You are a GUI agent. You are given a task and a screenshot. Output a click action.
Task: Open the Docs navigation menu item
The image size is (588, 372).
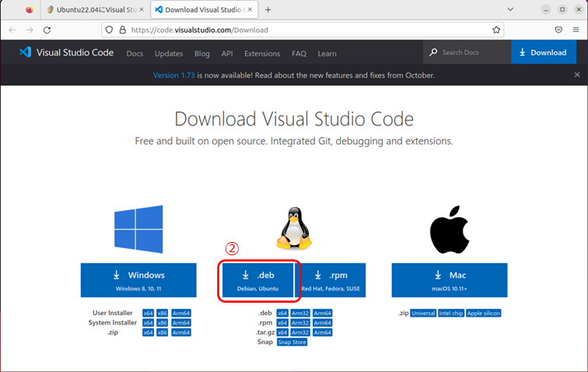pos(135,53)
